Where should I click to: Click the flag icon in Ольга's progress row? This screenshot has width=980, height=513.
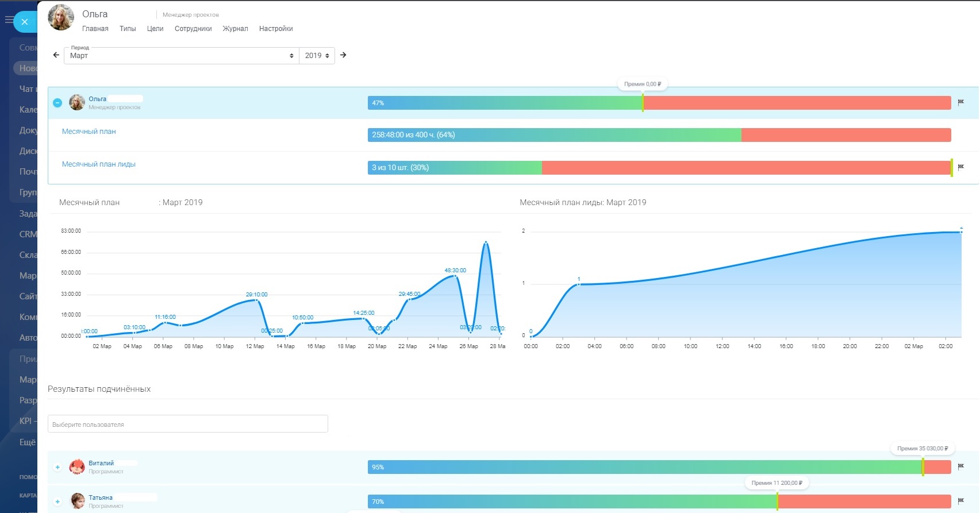point(960,102)
